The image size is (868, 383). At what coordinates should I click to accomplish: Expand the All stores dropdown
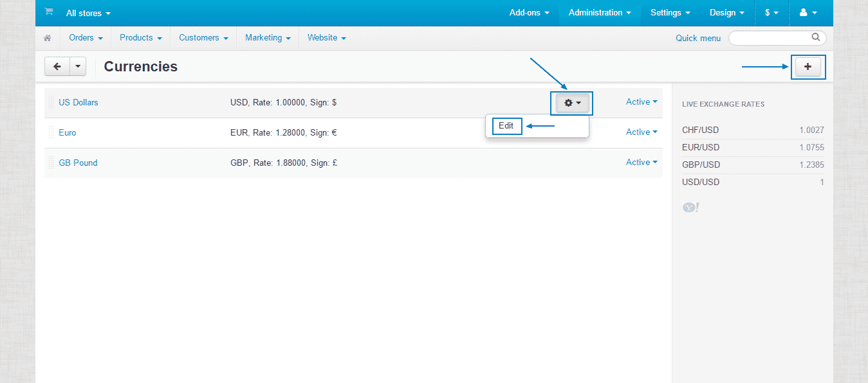(x=88, y=13)
